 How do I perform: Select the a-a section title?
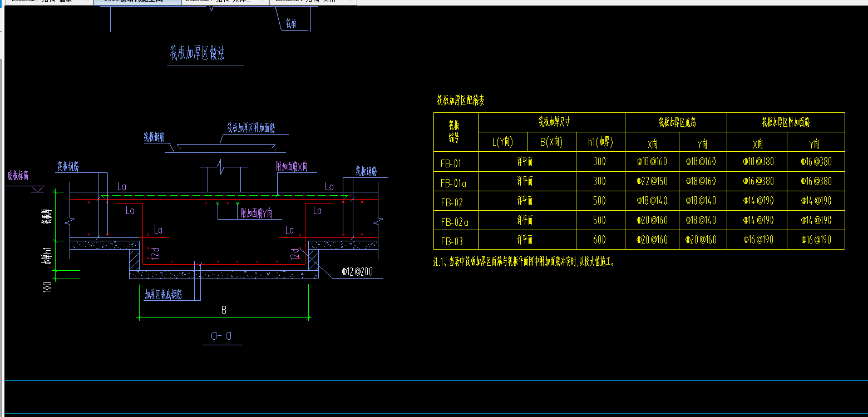click(221, 336)
